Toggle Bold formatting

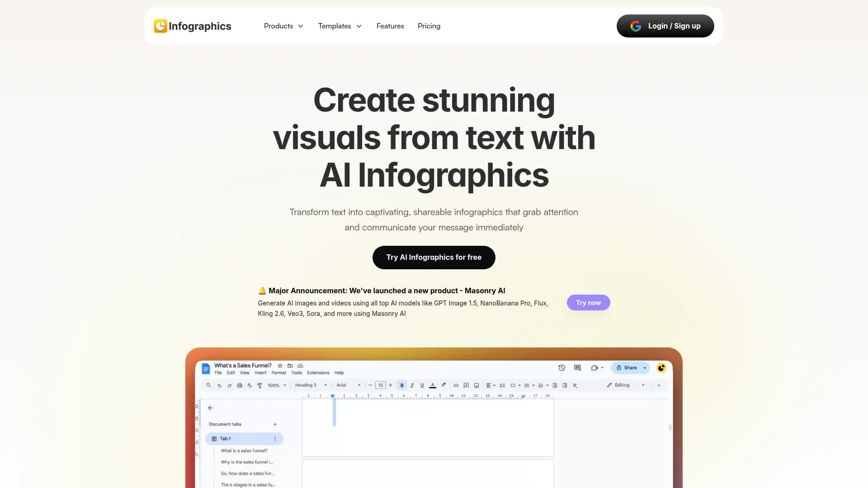point(402,385)
